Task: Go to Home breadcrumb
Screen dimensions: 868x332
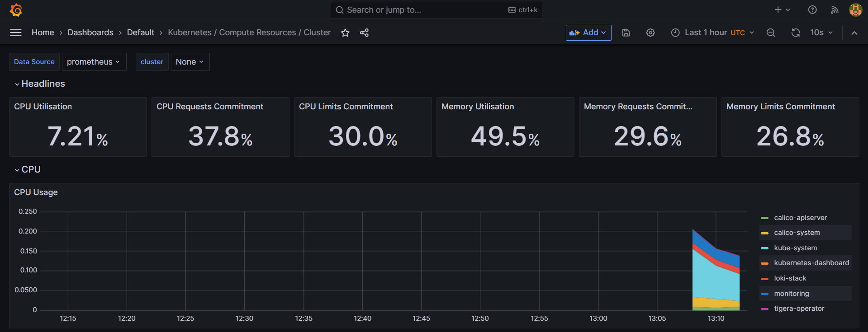Action: [43, 33]
